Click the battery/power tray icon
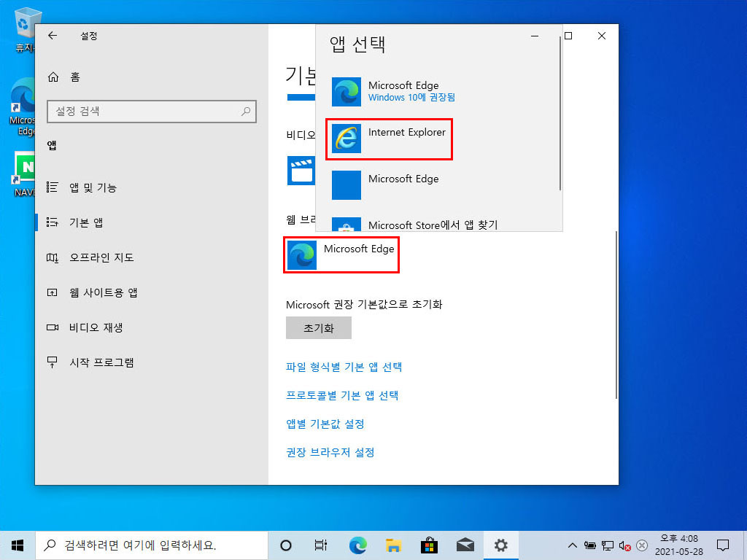This screenshot has height=560, width=747. tap(589, 545)
